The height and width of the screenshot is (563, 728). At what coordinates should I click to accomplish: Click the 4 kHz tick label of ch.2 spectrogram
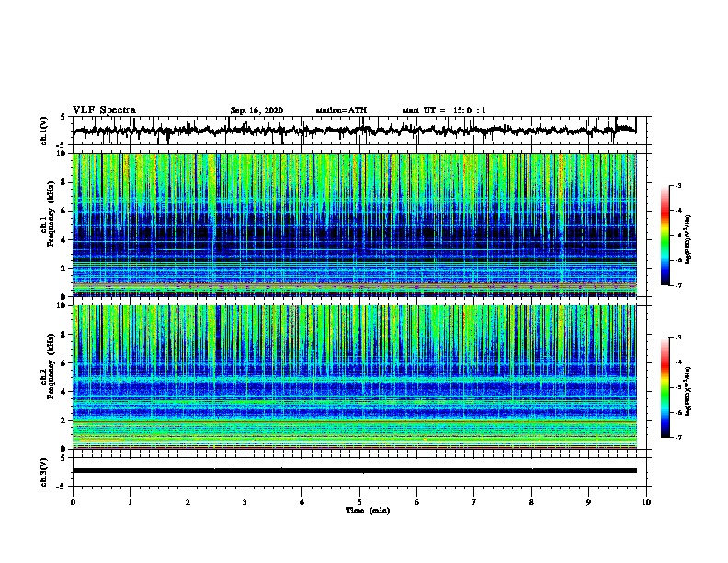click(63, 392)
